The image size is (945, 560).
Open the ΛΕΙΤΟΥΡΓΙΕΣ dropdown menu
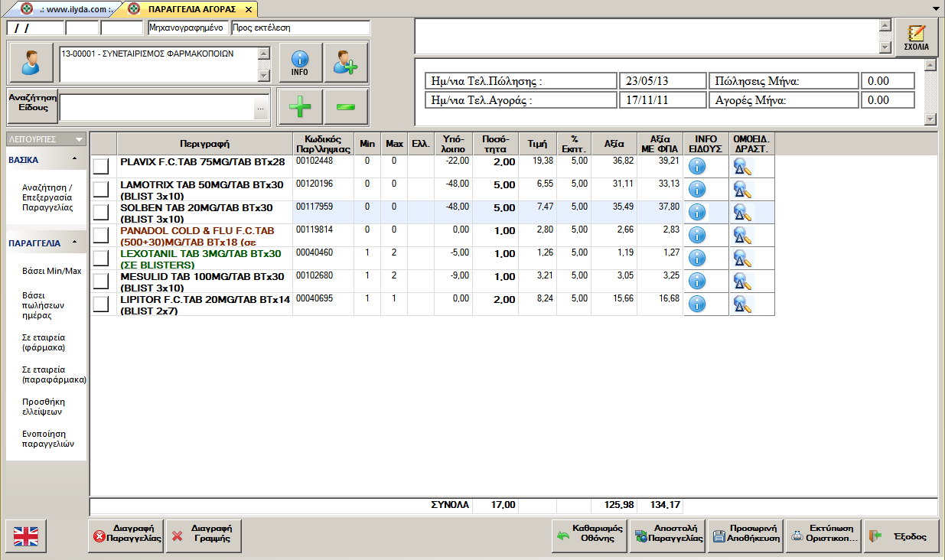click(x=46, y=139)
